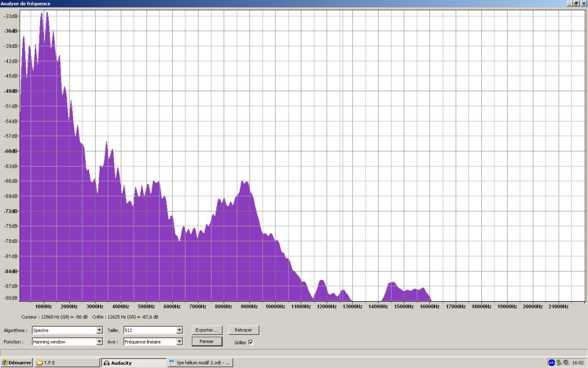Click the 5000Hz axis label

coord(147,306)
